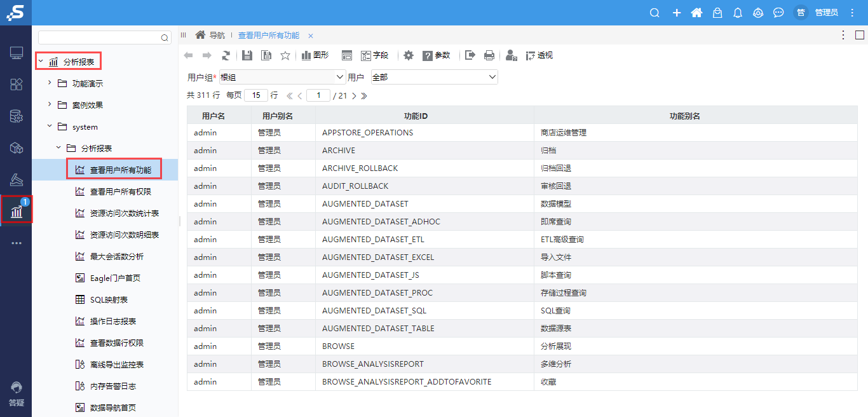Show more sidebar items via ellipsis
The image size is (868, 417).
[17, 243]
